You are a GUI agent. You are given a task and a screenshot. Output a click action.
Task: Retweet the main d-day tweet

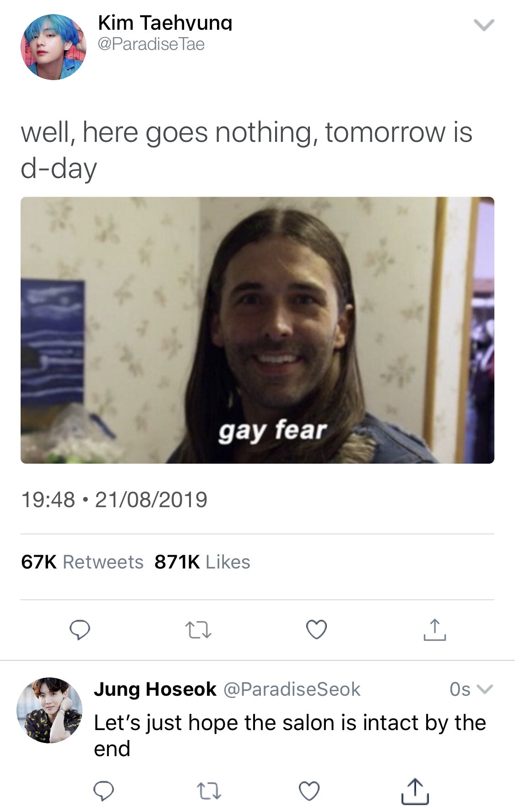198,630
